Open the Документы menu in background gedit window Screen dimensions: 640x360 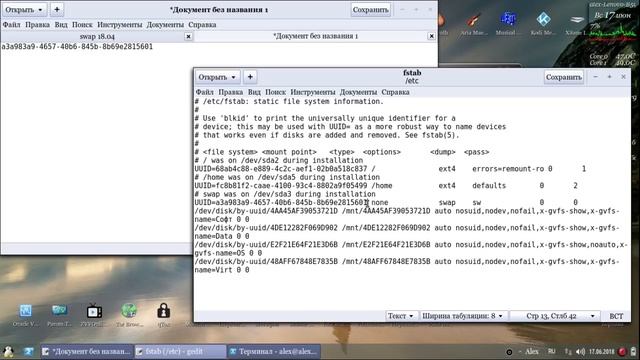pyautogui.click(x=165, y=25)
